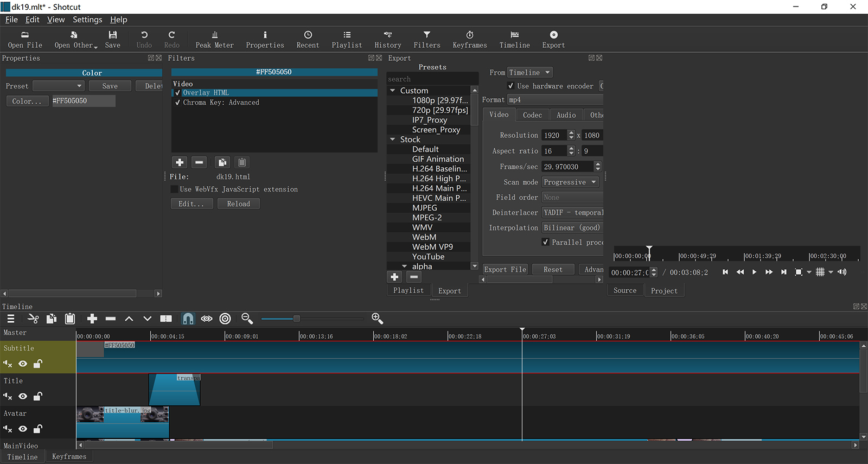This screenshot has height=464, width=868.
Task: Toggle Parallel processing checkbox
Action: tap(545, 242)
